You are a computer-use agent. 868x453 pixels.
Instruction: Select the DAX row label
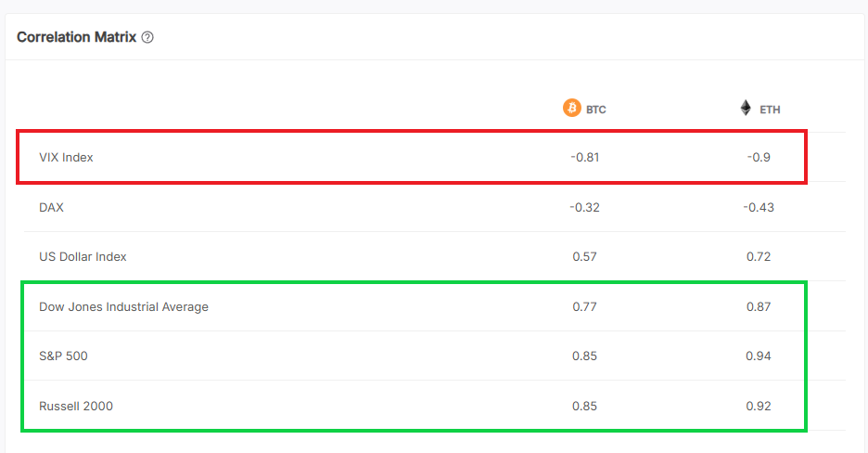click(51, 207)
